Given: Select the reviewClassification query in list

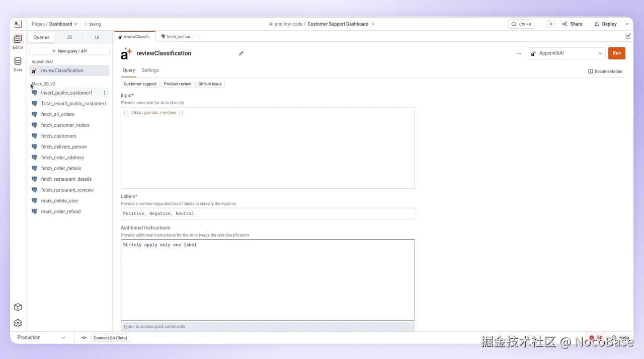Looking at the screenshot, I should coord(69,70).
